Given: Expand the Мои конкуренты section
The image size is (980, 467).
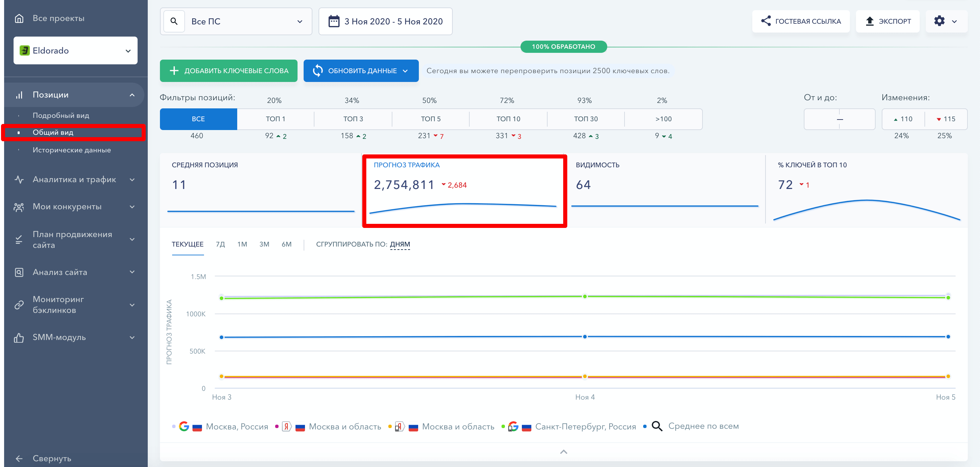Looking at the screenshot, I should [132, 207].
